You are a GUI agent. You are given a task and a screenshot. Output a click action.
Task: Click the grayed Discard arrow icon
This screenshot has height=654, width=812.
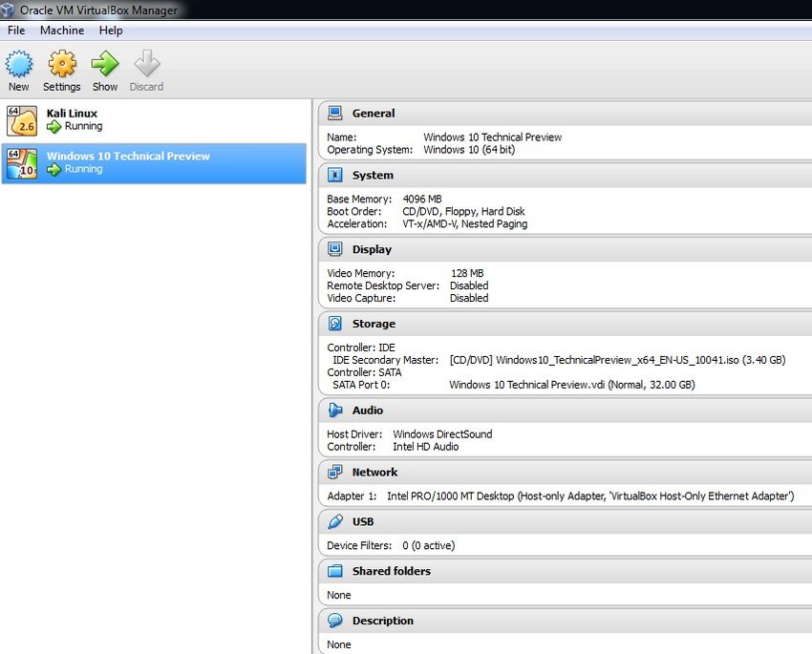tap(147, 64)
